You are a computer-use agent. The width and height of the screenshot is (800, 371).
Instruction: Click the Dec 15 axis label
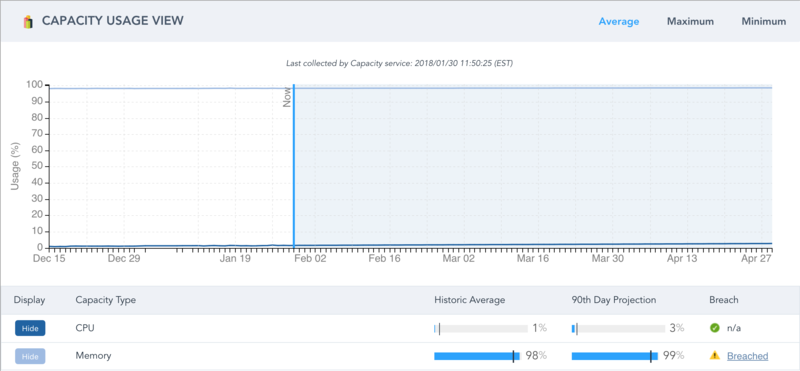(49, 259)
